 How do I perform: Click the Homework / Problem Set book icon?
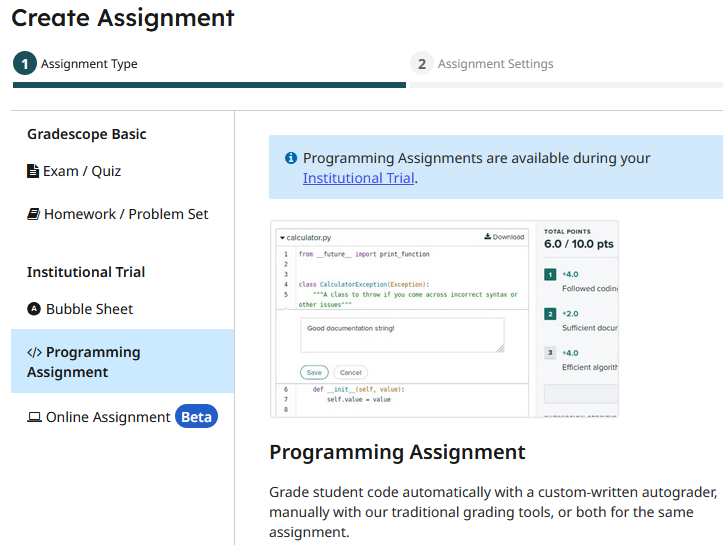(x=33, y=214)
